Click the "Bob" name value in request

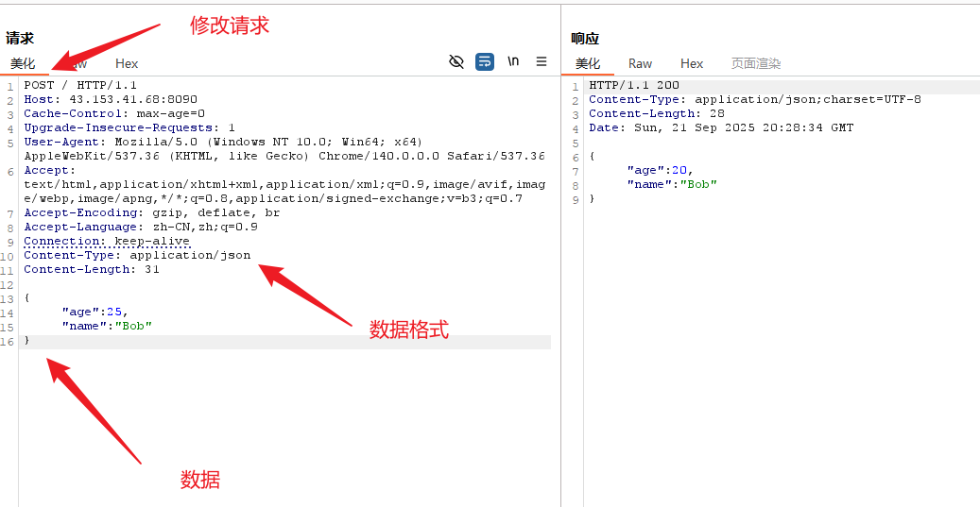coord(133,326)
